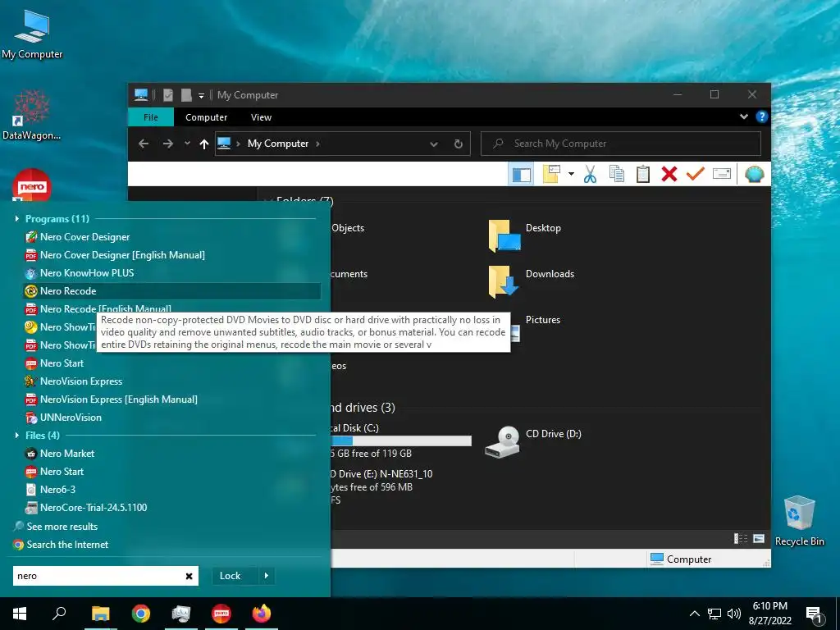The image size is (840, 630).
Task: Click the Cut scissors icon
Action: [x=590, y=174]
